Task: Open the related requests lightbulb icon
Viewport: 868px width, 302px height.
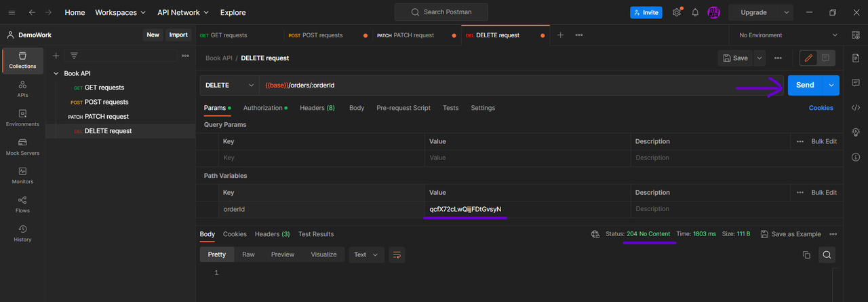Action: 856,132
